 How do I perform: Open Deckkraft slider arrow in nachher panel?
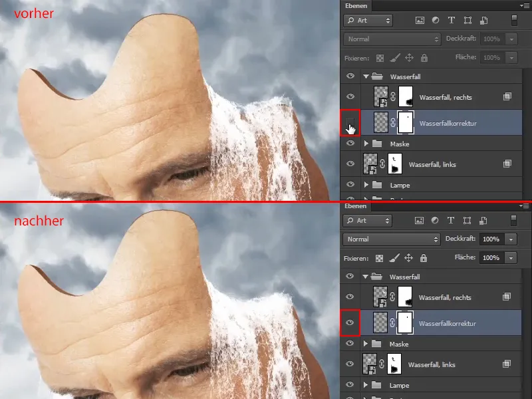(511, 239)
